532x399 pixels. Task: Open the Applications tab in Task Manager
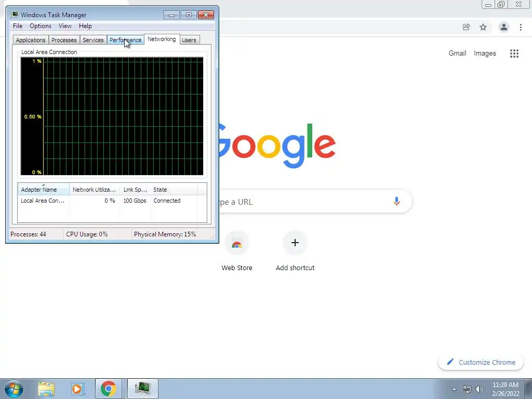click(x=31, y=40)
